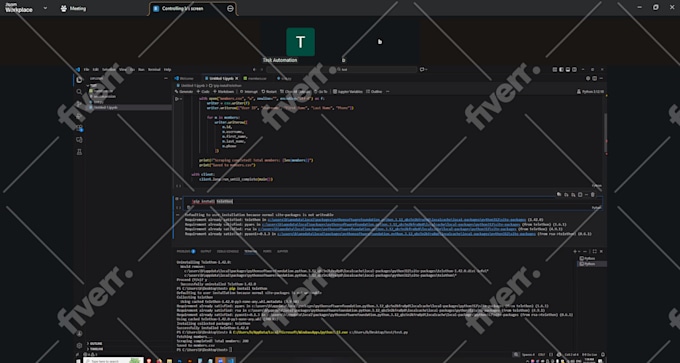Add a new terminal with the plus icon
The height and width of the screenshot is (363, 680).
575,251
